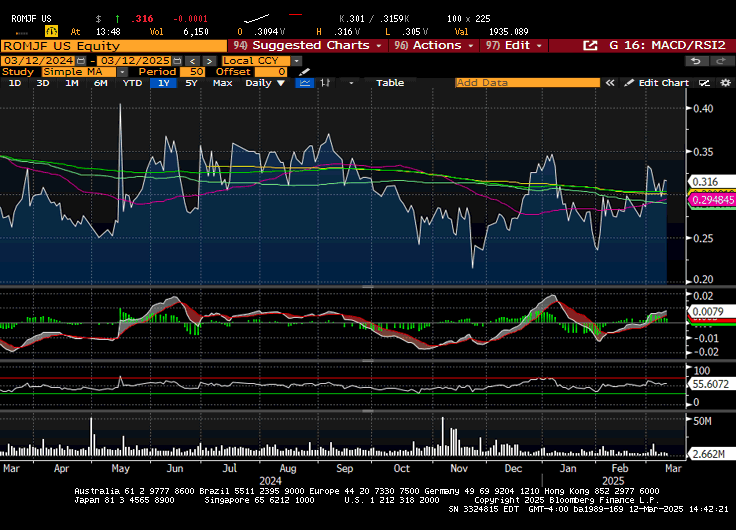Open the Actions dropdown menu

[x=434, y=46]
